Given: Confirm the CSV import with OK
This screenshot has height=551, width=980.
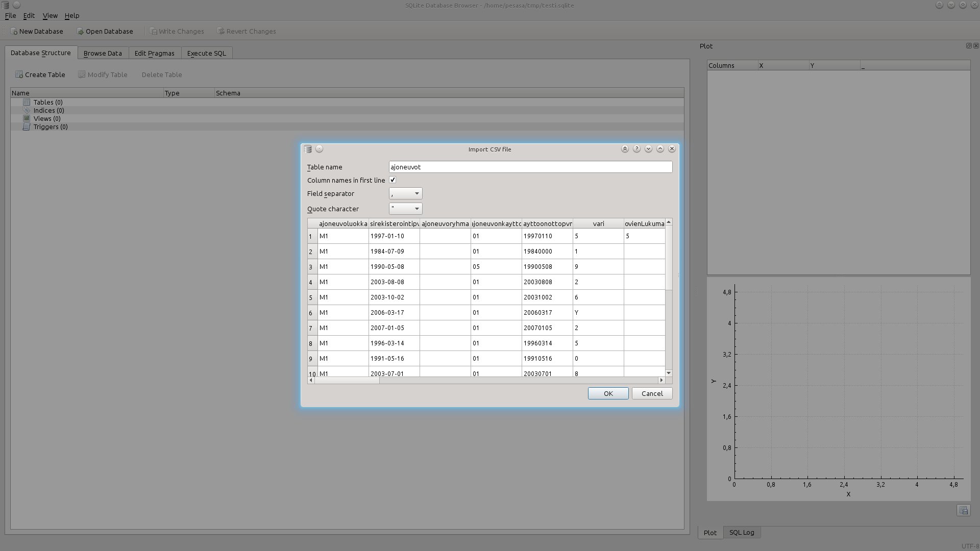Looking at the screenshot, I should point(608,393).
